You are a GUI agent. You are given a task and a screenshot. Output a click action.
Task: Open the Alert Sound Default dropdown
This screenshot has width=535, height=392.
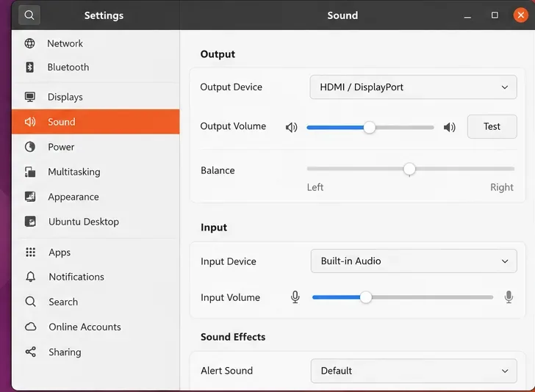(414, 371)
